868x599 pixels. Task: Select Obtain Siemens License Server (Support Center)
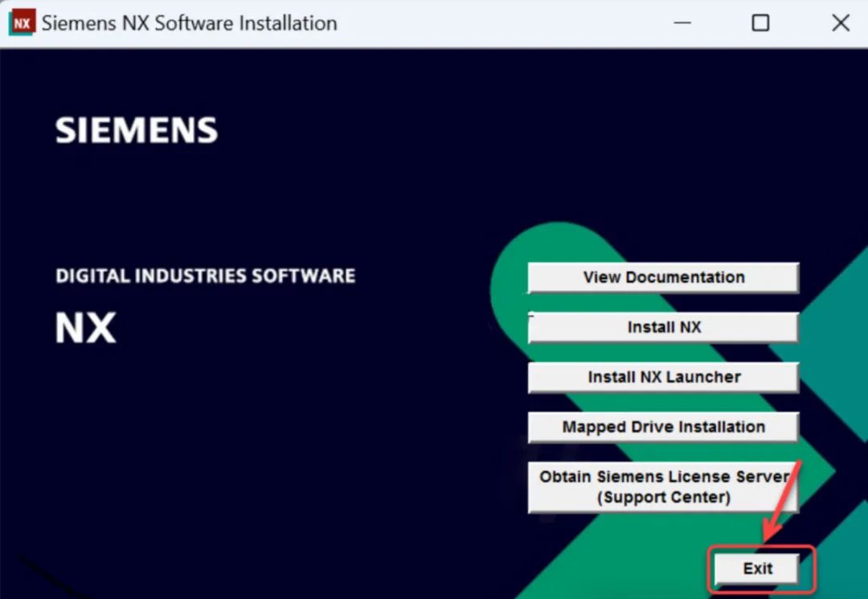pos(663,486)
